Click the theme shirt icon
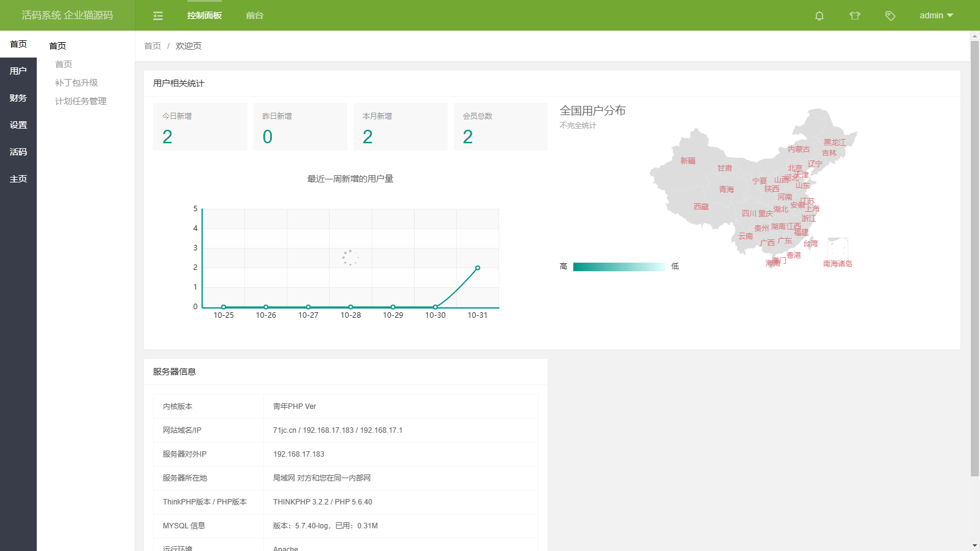Screen dimensions: 980x551 (x=854, y=16)
